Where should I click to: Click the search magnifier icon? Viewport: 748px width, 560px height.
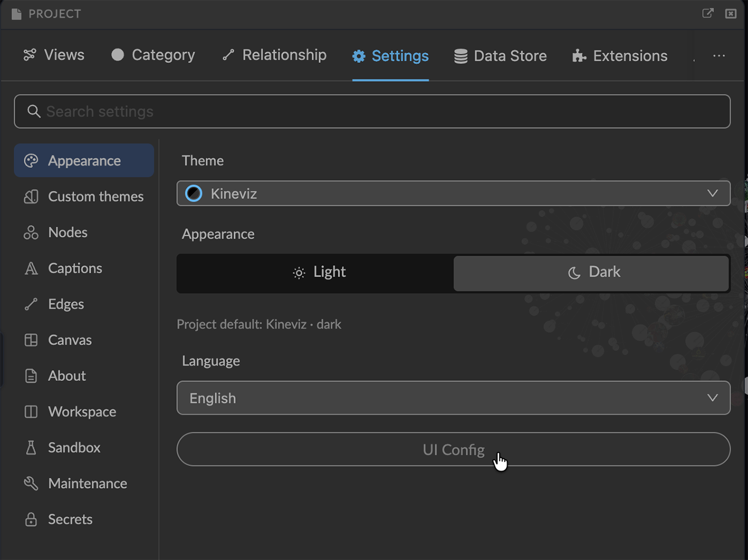point(34,111)
